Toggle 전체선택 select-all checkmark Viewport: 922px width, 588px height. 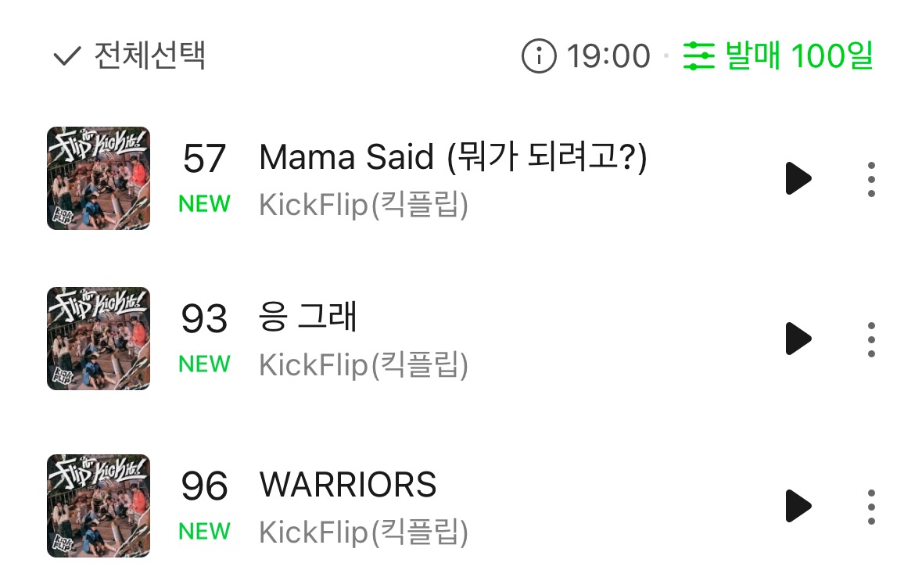pos(67,56)
